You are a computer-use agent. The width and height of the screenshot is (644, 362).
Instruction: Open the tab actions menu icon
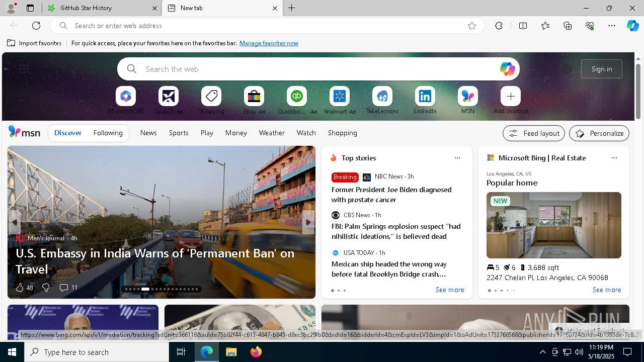30,8
